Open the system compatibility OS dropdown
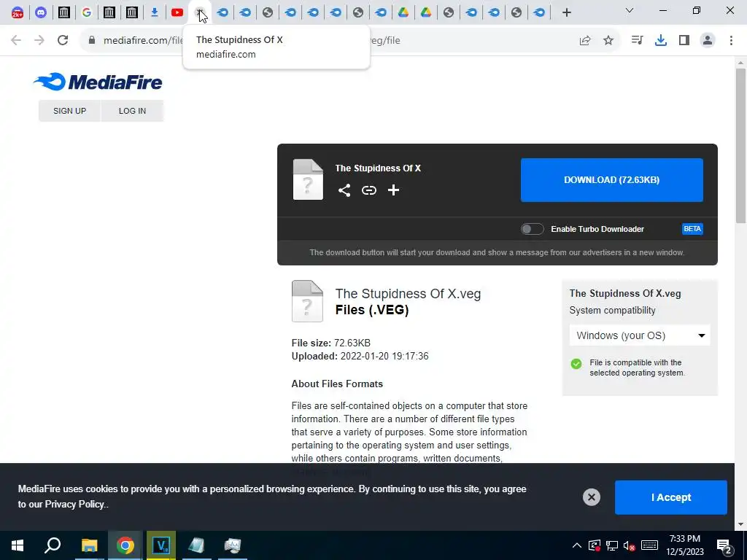Image resolution: width=747 pixels, height=560 pixels. point(640,335)
